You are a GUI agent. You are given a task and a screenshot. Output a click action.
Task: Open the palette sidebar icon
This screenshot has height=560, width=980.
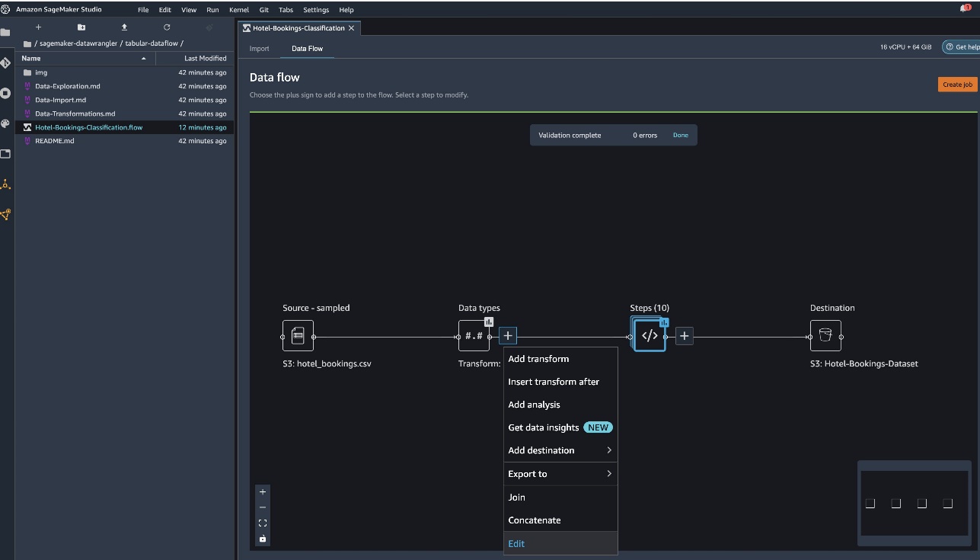[5, 123]
